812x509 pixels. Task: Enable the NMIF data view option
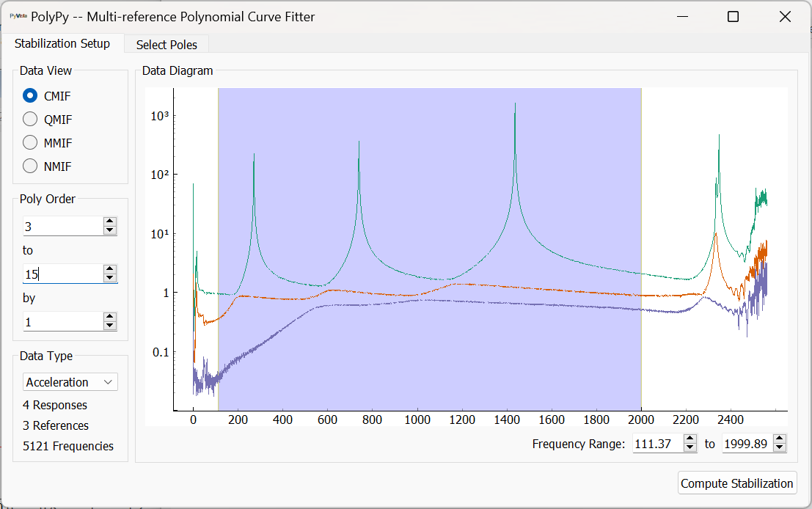pyautogui.click(x=29, y=166)
